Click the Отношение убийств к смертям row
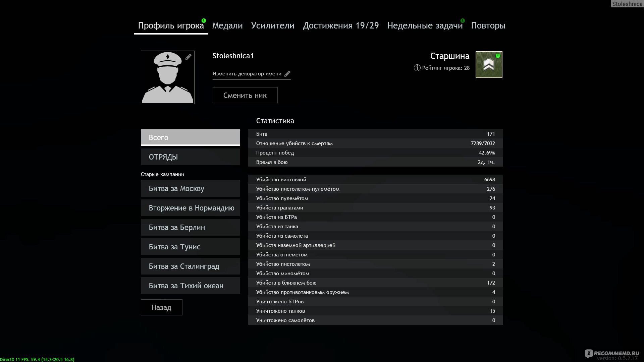The image size is (644, 362). 376,143
